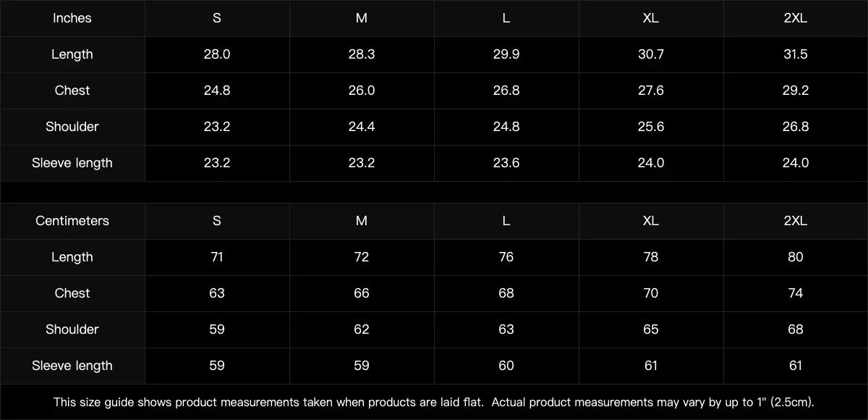Image resolution: width=868 pixels, height=420 pixels.
Task: Click the 78 cm length value for XL
Action: (x=651, y=257)
